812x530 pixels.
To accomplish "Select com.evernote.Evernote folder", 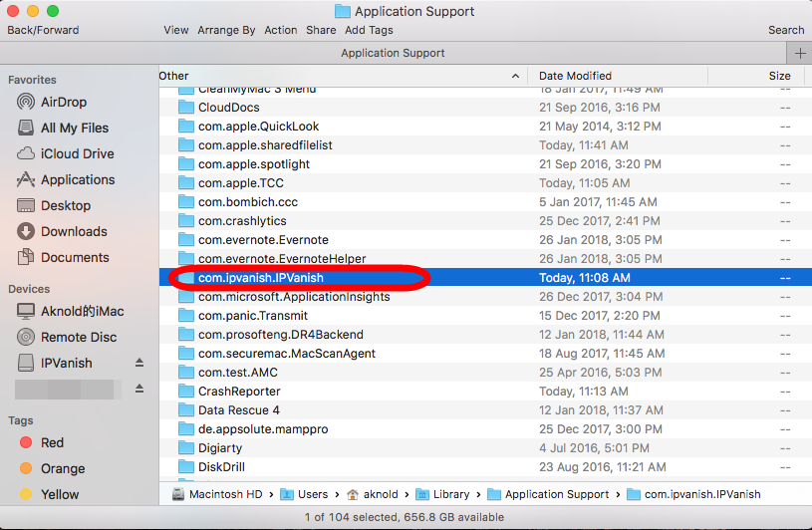I will (263, 240).
